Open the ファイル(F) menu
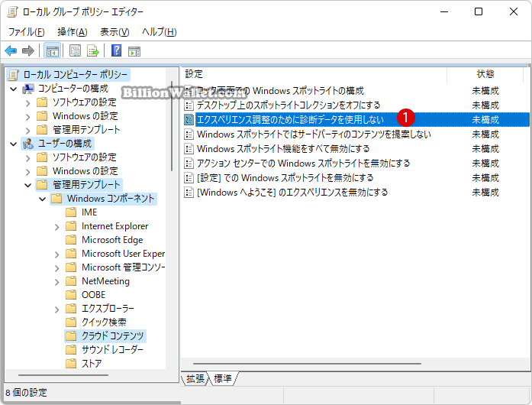Viewport: 532px width, 405px height. tap(27, 32)
